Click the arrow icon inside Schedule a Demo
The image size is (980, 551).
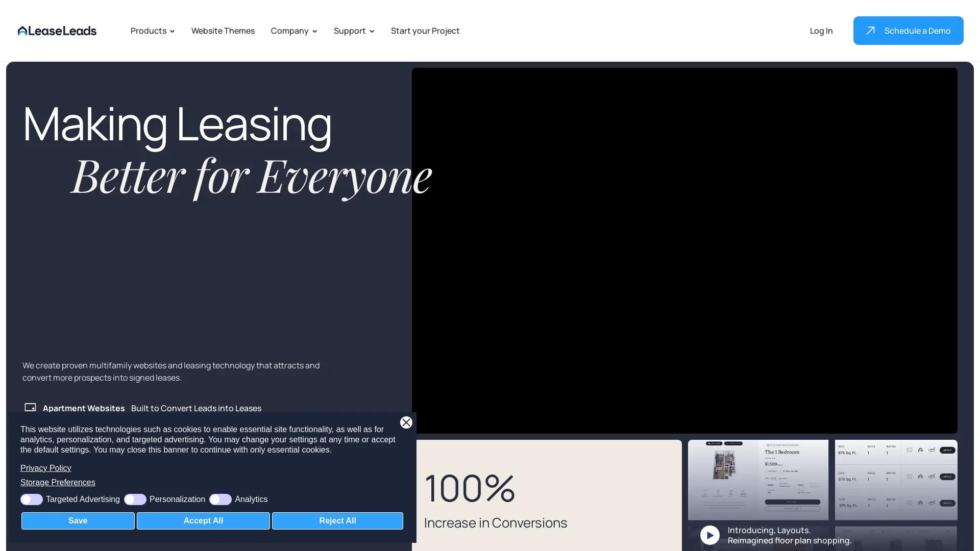click(871, 30)
